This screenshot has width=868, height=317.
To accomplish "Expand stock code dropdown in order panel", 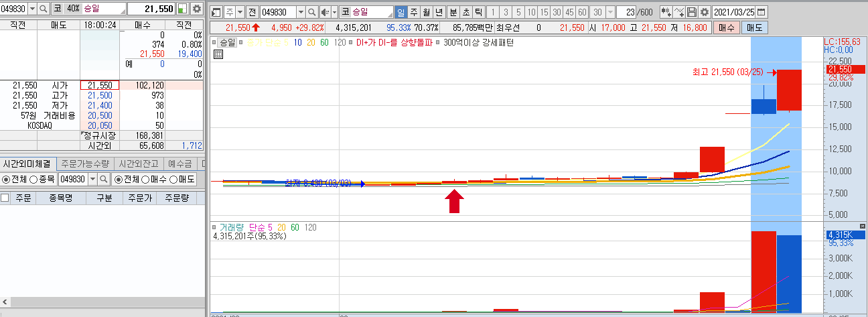I will click(x=32, y=9).
